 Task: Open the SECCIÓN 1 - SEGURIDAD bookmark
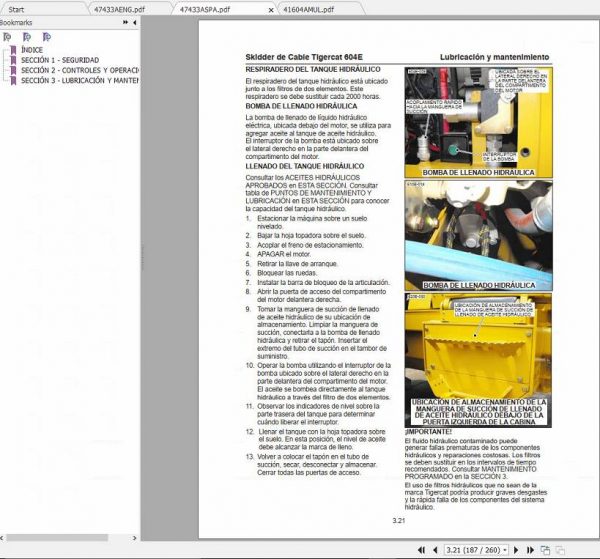pos(60,60)
